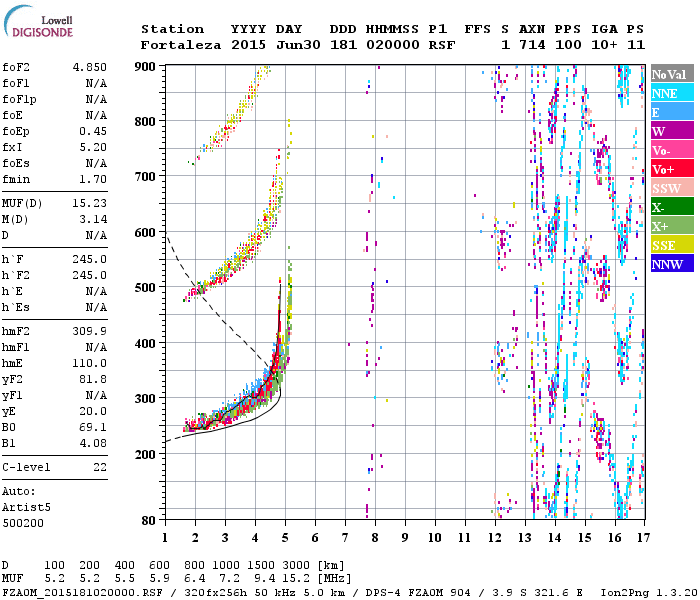Select the W purple legend swatch

click(671, 131)
